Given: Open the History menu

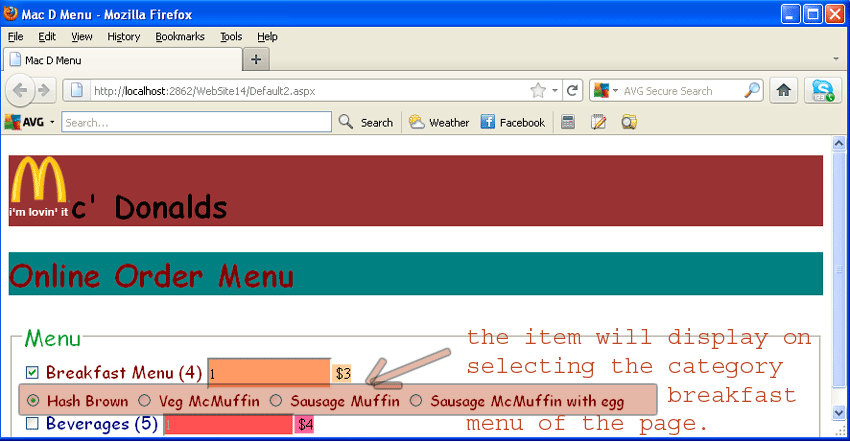Looking at the screenshot, I should pos(124,36).
